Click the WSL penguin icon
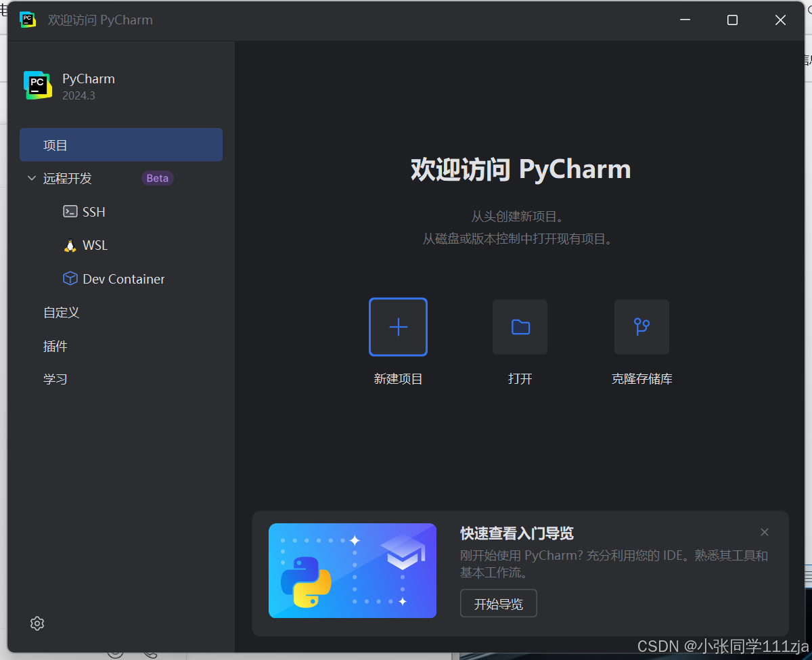 70,245
